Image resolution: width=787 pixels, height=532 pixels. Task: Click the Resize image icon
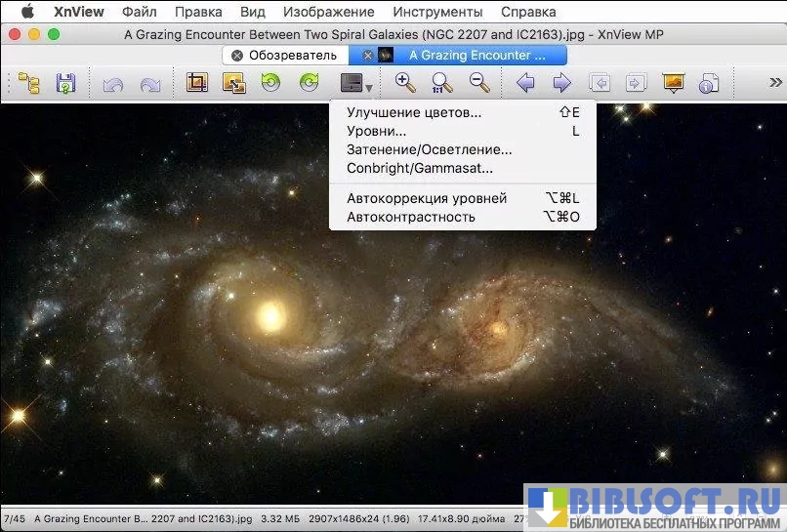point(234,84)
